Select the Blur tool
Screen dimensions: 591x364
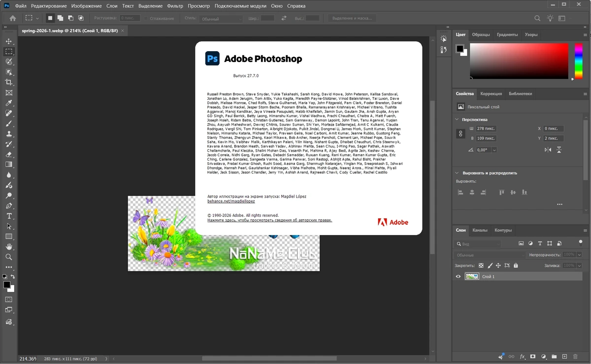9,175
